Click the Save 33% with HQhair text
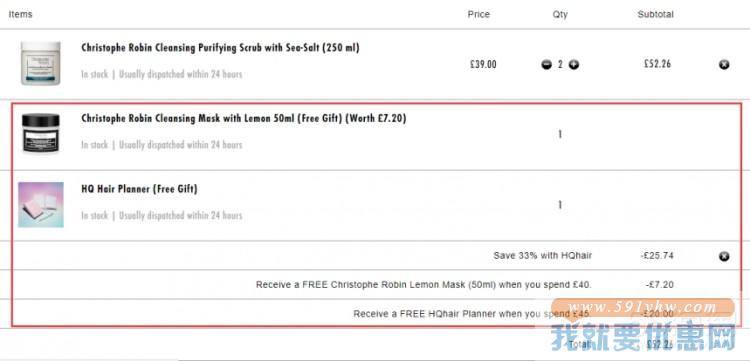 543,256
